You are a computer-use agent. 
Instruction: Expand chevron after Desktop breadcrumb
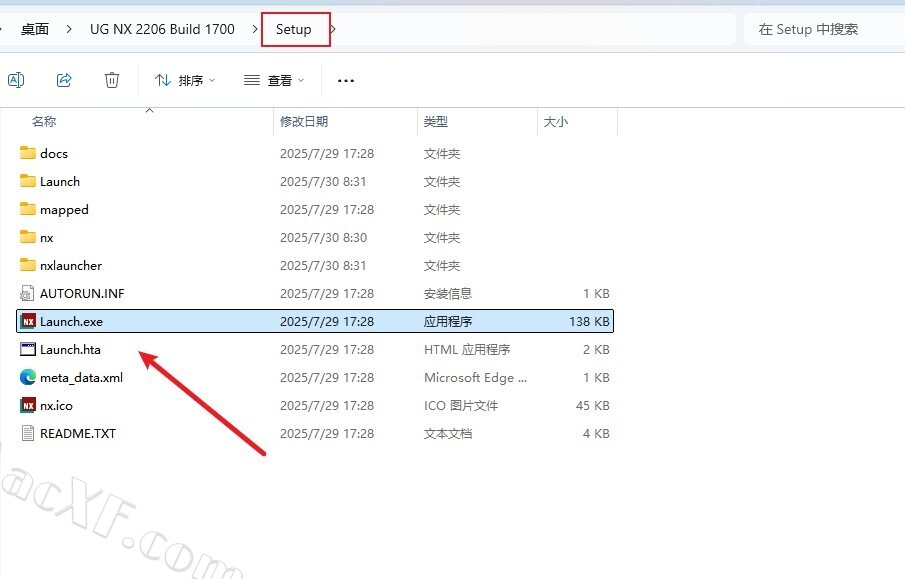click(x=69, y=29)
